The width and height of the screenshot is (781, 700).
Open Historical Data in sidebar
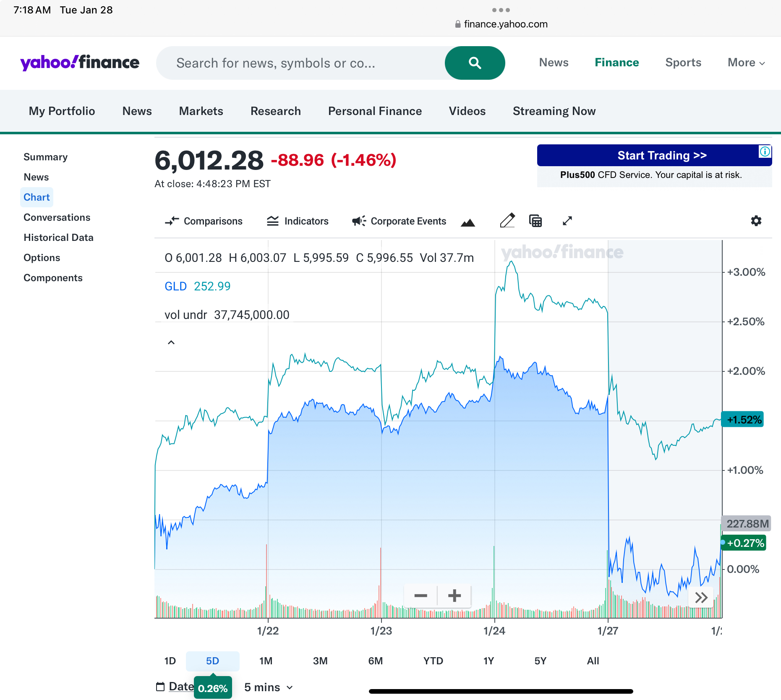(58, 238)
